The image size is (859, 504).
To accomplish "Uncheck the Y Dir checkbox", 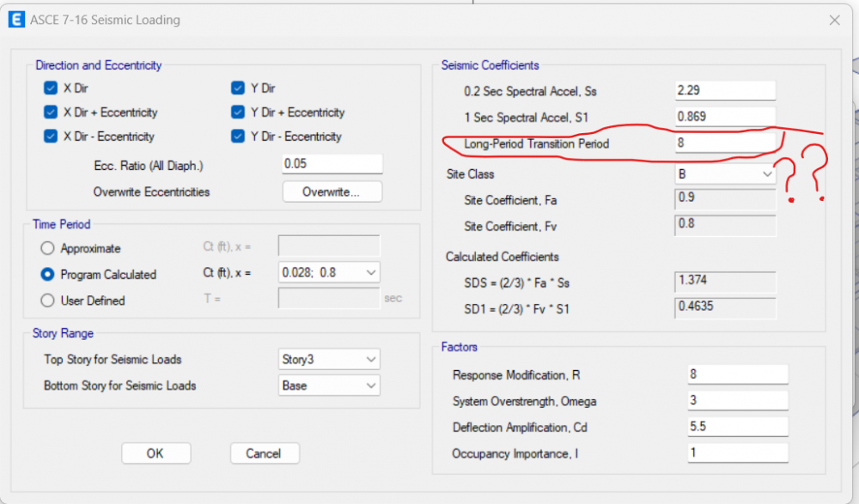I will [x=238, y=88].
